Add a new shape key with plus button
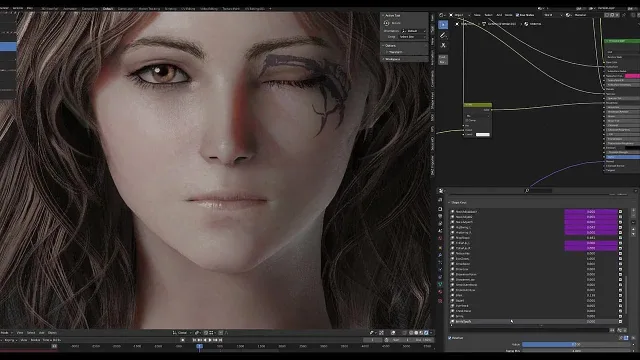This screenshot has height=360, width=640. coord(633,211)
